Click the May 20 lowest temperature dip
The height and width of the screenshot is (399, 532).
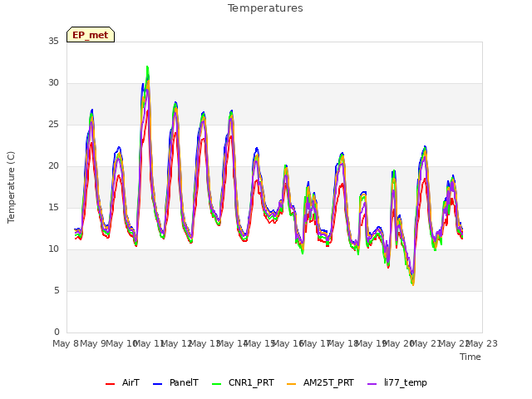413,283
